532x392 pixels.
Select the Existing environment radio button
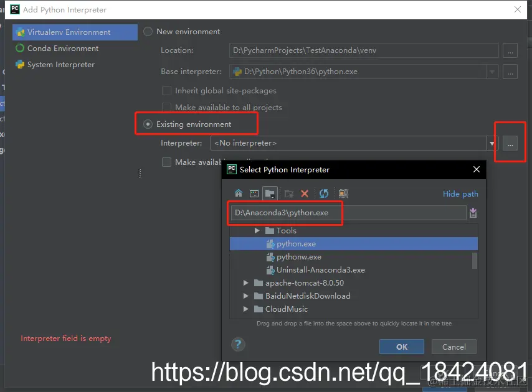(x=148, y=124)
